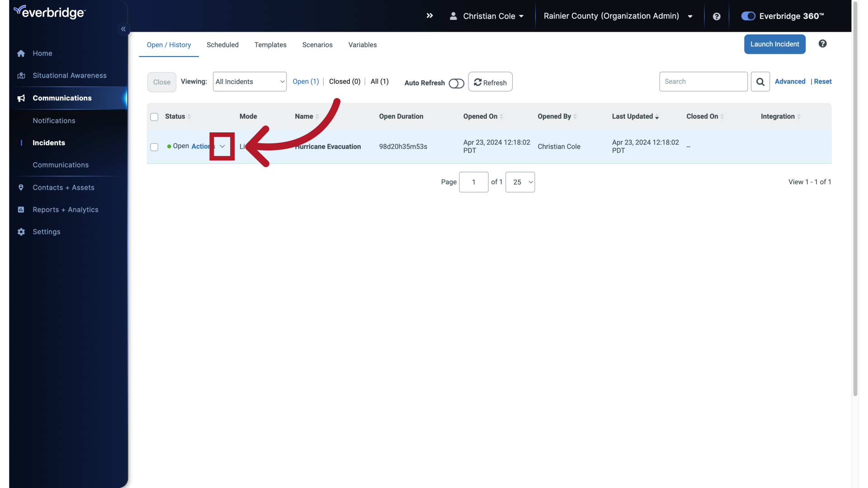868x488 pixels.
Task: Click the magnifying glass search icon
Action: coord(760,81)
